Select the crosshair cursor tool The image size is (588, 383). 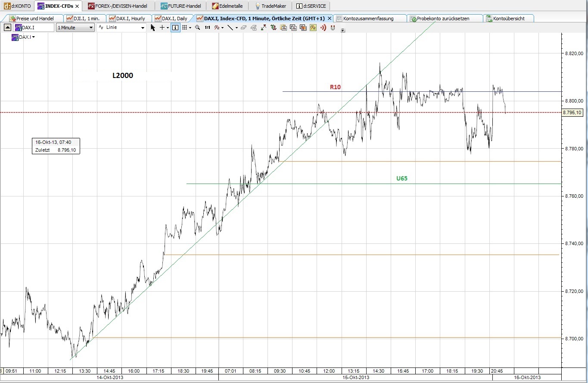(x=163, y=27)
